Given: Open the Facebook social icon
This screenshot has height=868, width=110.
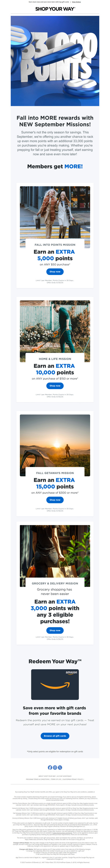Looking at the screenshot, I should coord(50,767).
